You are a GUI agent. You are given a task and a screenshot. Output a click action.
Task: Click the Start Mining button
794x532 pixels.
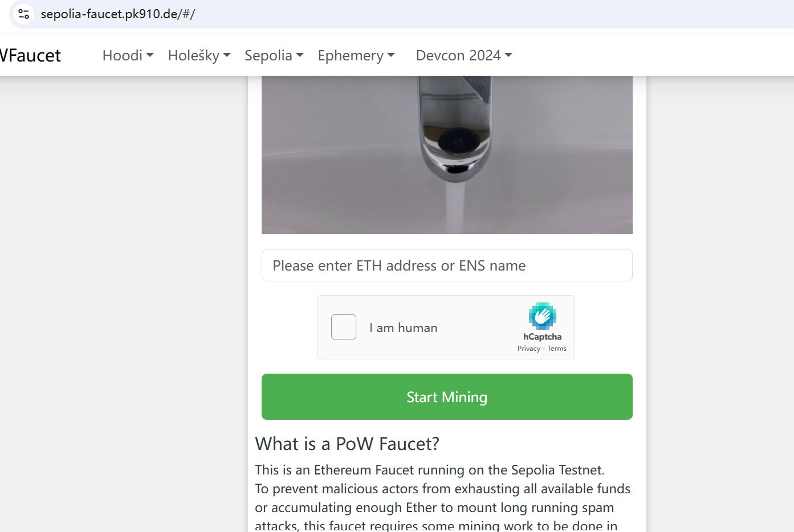447,397
